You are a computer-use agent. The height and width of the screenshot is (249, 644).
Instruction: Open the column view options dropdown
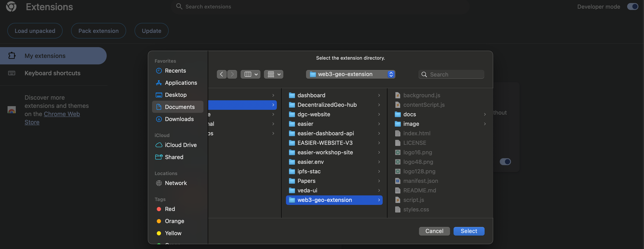tap(251, 74)
